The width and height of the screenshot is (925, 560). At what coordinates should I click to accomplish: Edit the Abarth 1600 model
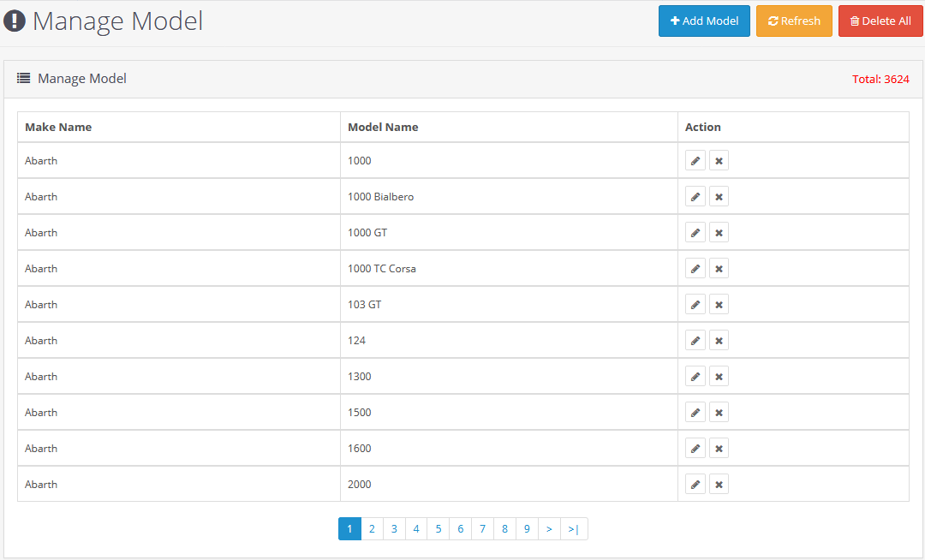tap(695, 449)
